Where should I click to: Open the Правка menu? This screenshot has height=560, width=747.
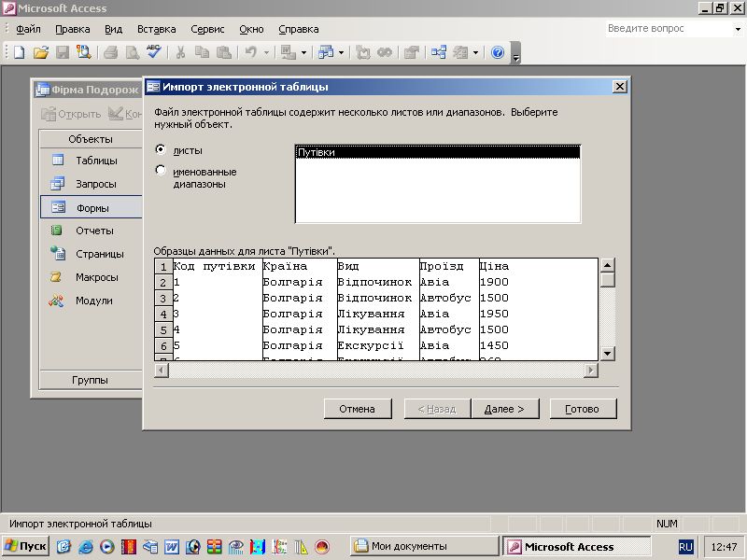[73, 29]
